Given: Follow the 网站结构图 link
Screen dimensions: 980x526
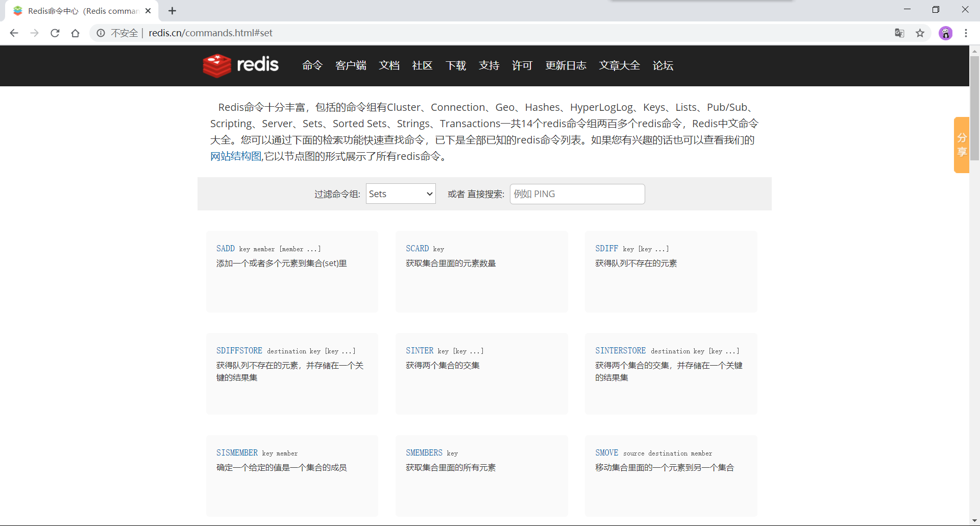Looking at the screenshot, I should coord(236,156).
